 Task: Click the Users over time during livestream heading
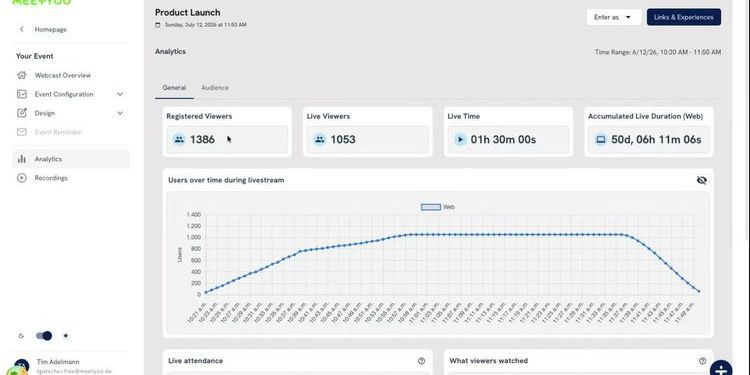tap(226, 180)
